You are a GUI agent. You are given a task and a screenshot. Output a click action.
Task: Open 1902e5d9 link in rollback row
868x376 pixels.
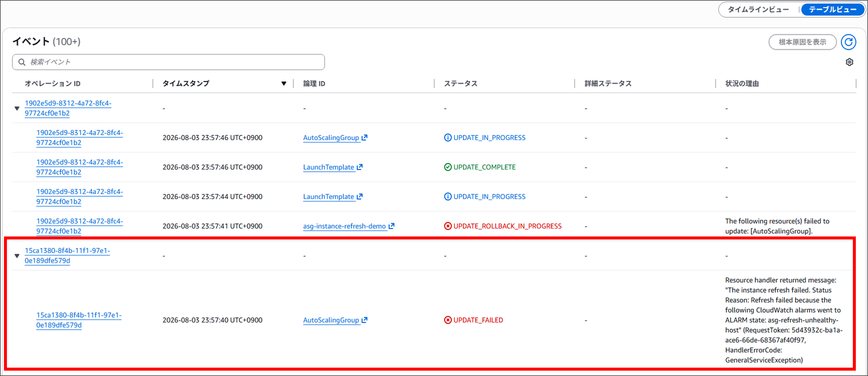point(80,226)
